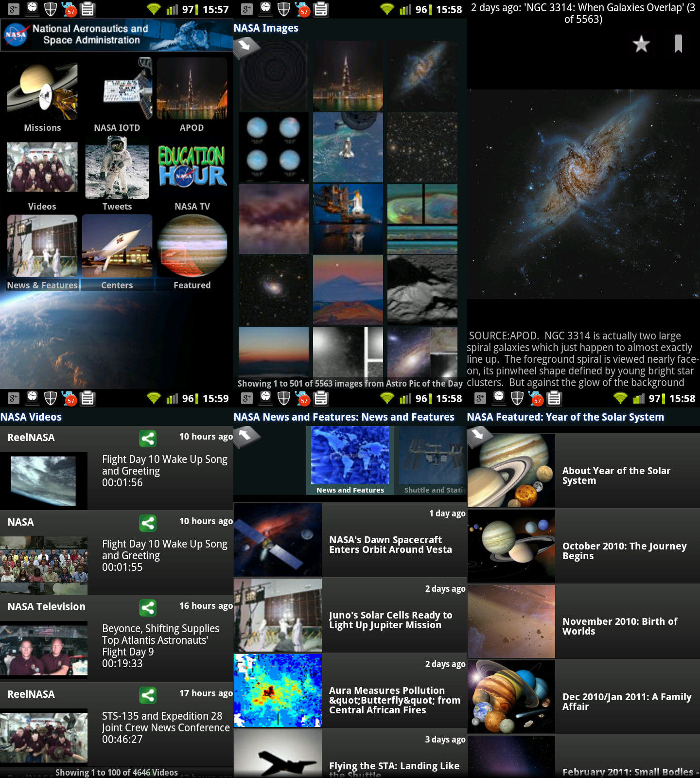Play the 00:19:33 astronauts interview thumbnail
Viewport: 700px width, 778px height.
coord(44,650)
